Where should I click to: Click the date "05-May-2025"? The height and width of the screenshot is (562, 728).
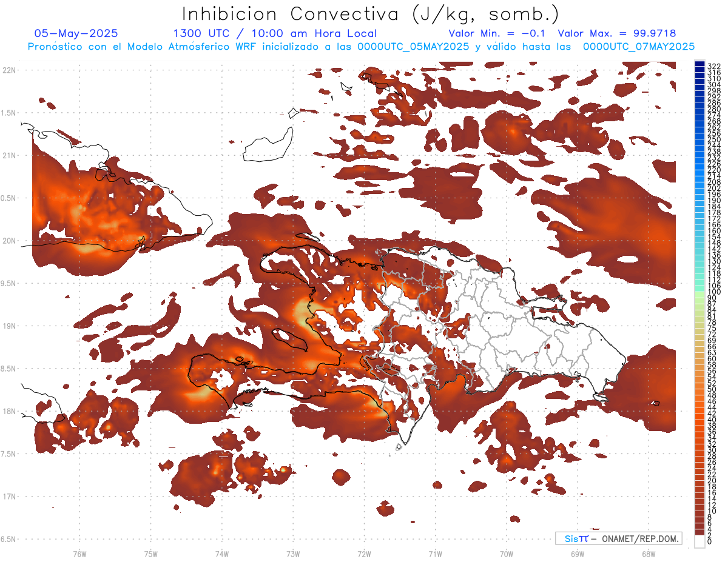coord(76,33)
